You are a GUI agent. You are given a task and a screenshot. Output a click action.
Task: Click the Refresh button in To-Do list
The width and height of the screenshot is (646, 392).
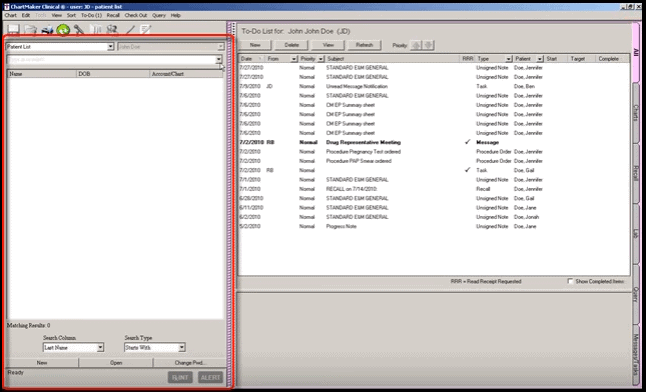(364, 45)
